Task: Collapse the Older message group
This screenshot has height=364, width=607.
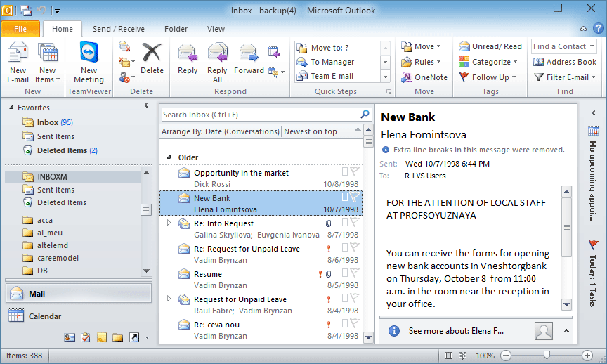Action: (x=169, y=157)
